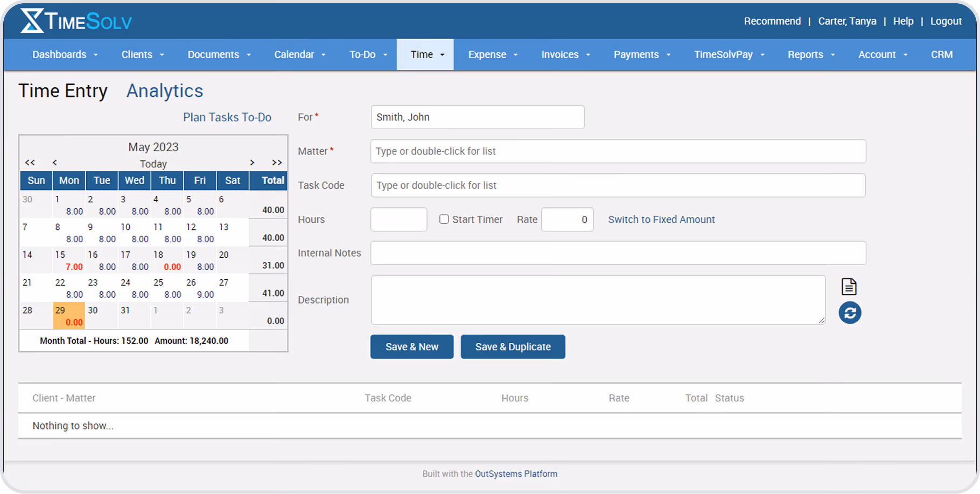
Task: Expand the Documents menu
Action: 219,54
